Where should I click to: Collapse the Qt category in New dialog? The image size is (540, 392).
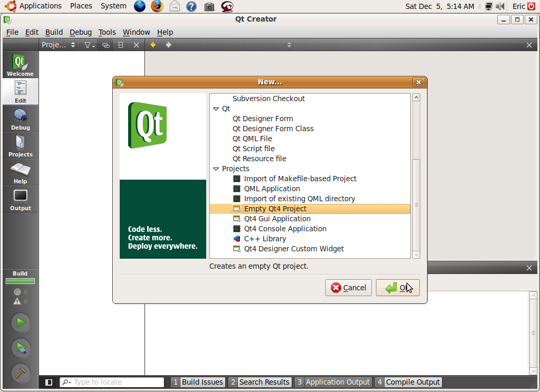216,109
